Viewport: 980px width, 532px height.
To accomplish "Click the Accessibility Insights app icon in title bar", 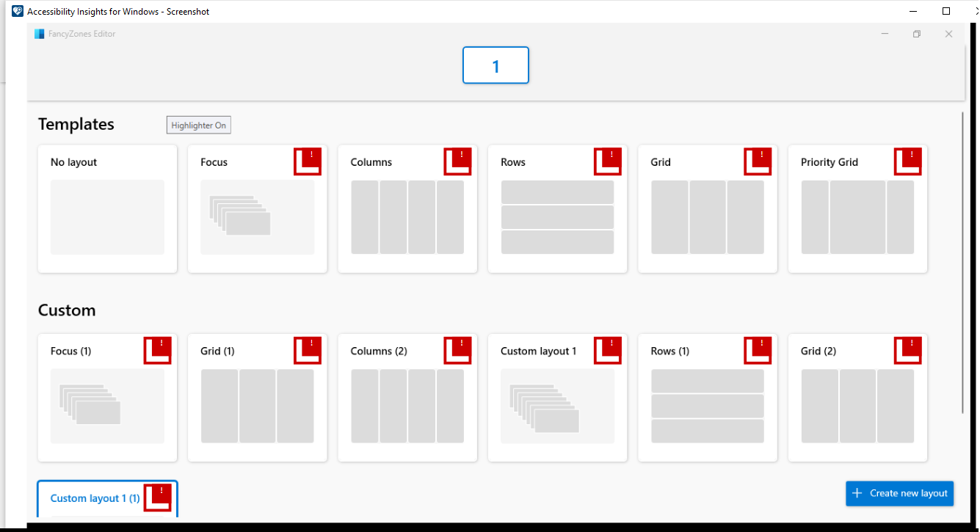I will click(18, 11).
